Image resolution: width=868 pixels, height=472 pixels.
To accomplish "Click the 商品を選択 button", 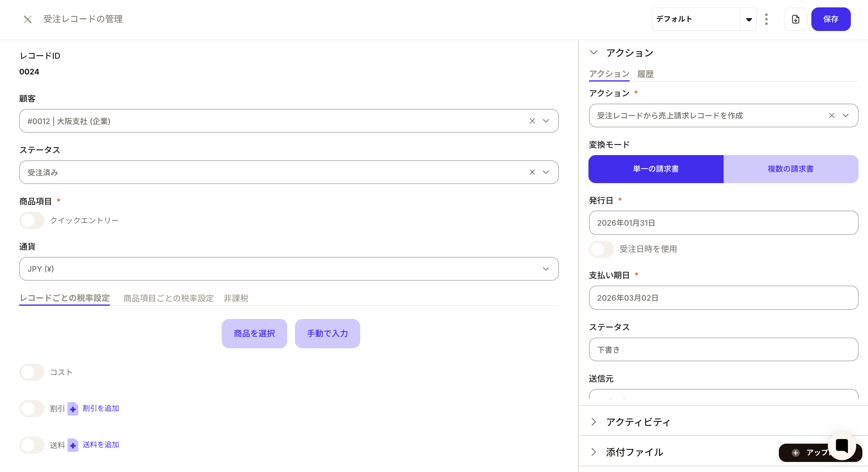I will pyautogui.click(x=254, y=333).
